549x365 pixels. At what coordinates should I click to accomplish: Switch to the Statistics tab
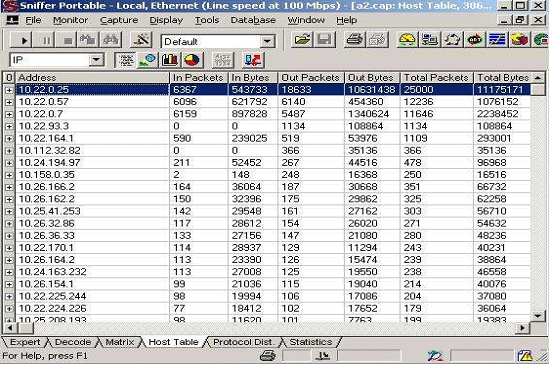[x=311, y=342]
